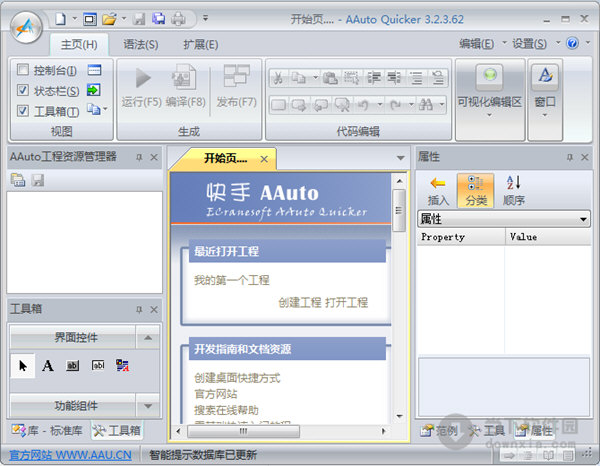Expand the 编辑(E) dropdown arrow
600x466 pixels.
[x=504, y=42]
